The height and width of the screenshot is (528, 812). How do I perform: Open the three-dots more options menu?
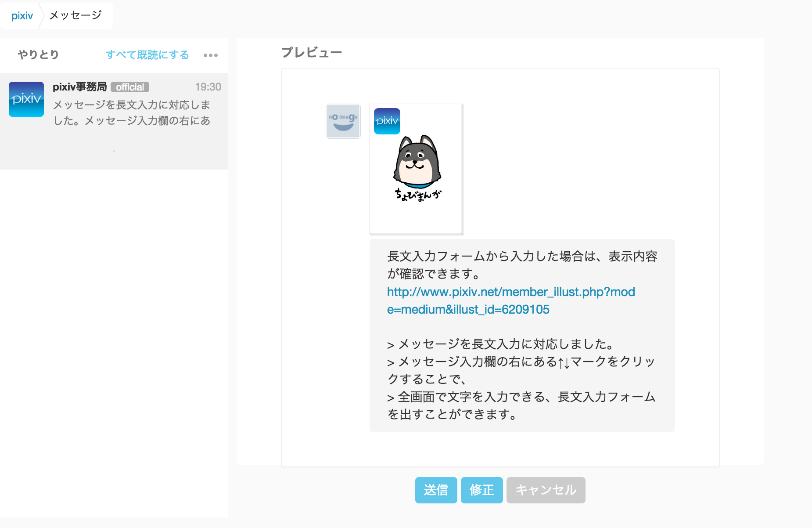211,55
